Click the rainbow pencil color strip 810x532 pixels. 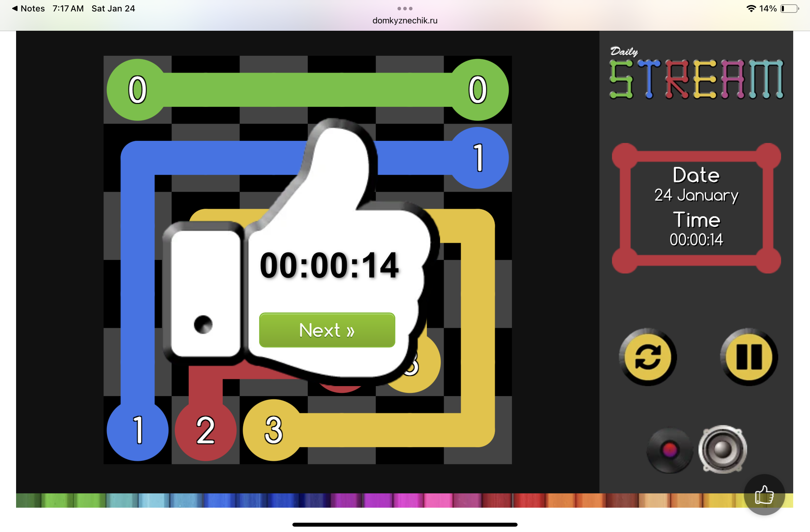click(x=357, y=500)
